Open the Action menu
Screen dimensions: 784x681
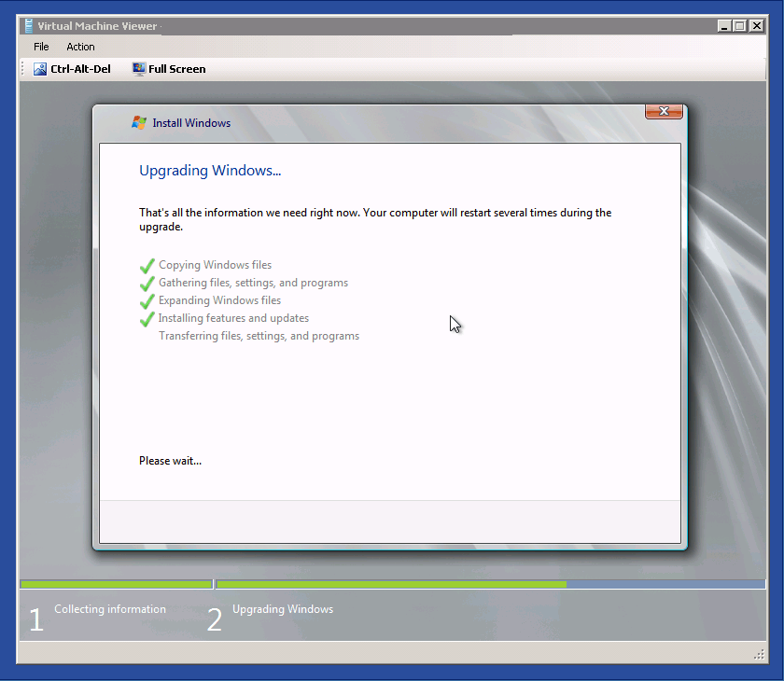tap(80, 47)
